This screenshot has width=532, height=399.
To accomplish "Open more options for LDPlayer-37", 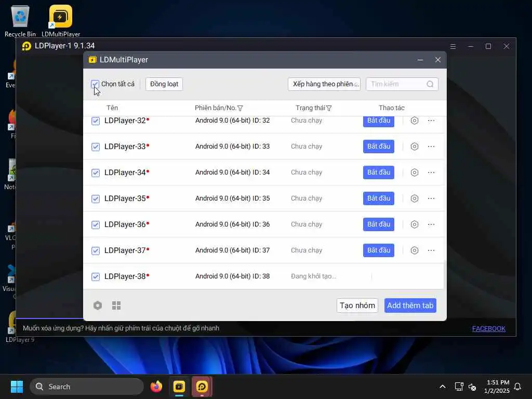I will coord(431,250).
